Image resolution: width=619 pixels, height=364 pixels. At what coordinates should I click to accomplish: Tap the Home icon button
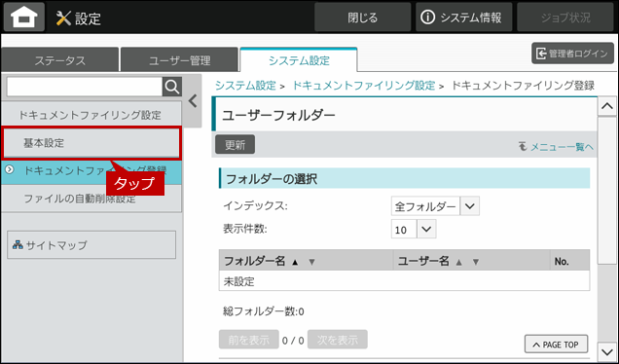click(x=24, y=17)
